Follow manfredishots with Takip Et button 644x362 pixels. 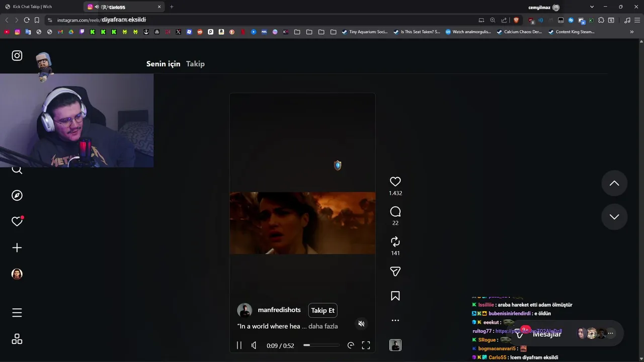coord(323,310)
